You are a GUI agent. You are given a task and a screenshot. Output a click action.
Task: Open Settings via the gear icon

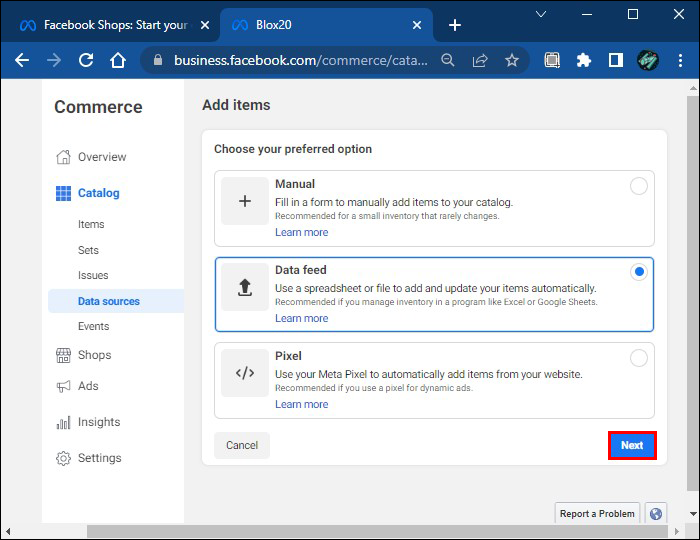(x=63, y=458)
